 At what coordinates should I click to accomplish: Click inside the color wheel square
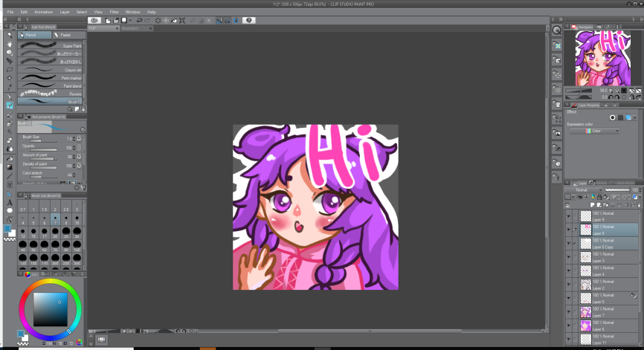click(50, 309)
